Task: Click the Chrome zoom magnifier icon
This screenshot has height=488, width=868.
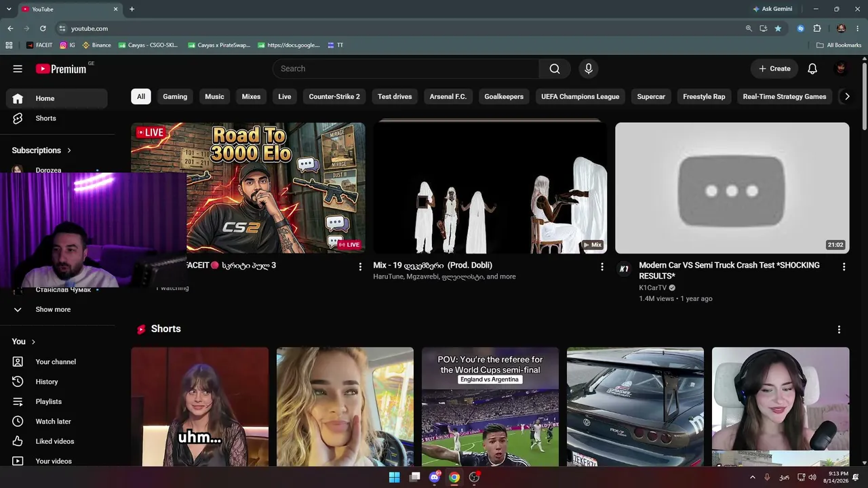Action: pyautogui.click(x=749, y=28)
